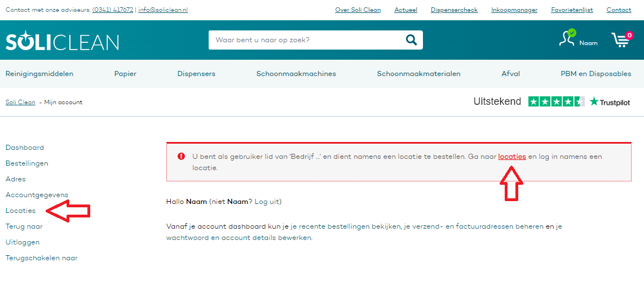
Task: Open the Dispensers category menu
Action: pyautogui.click(x=196, y=74)
